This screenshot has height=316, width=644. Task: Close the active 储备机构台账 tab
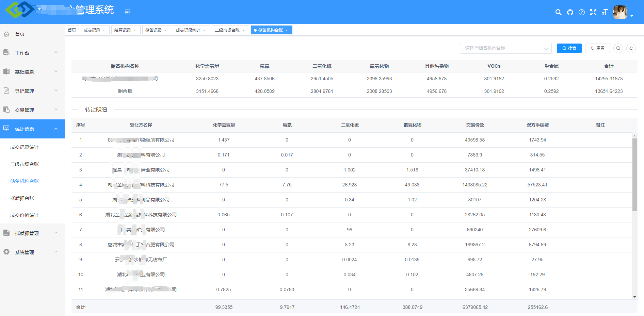[287, 30]
